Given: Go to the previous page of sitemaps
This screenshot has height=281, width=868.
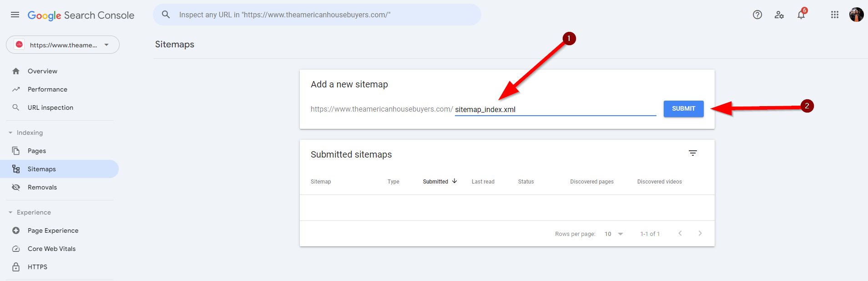Looking at the screenshot, I should 680,233.
